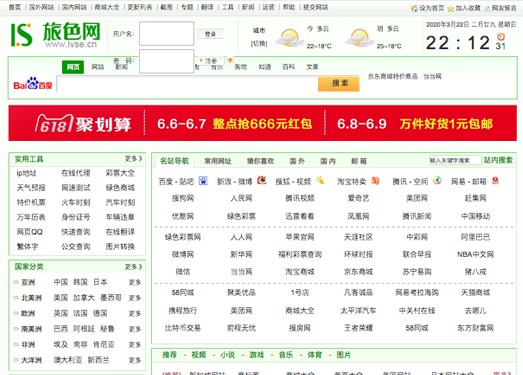
Task: Select the 知道 search tab
Action: pyautogui.click(x=265, y=67)
